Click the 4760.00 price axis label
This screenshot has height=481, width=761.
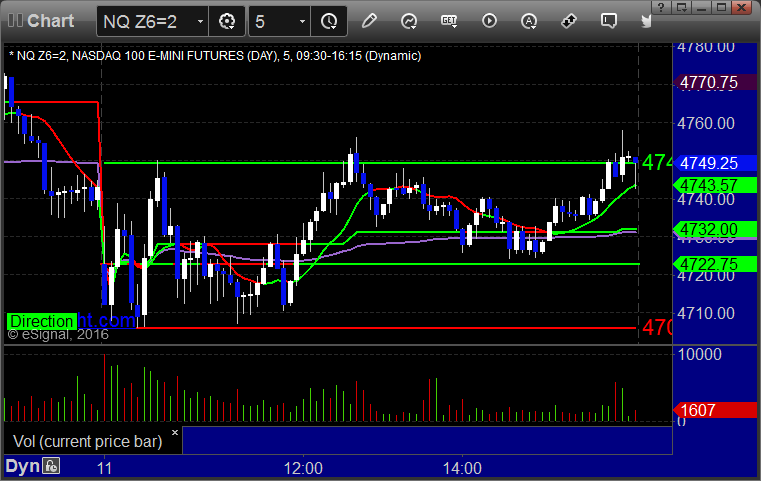706,123
